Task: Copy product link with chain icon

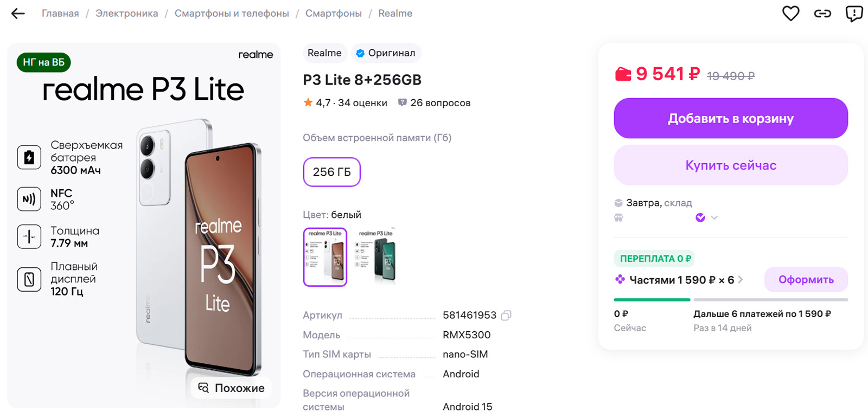Action: (x=822, y=14)
